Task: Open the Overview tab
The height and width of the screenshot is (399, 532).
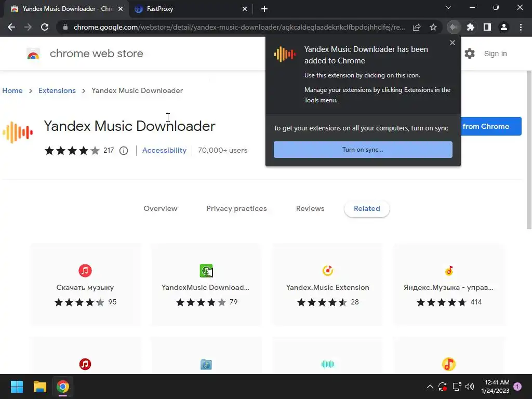Action: 160,209
